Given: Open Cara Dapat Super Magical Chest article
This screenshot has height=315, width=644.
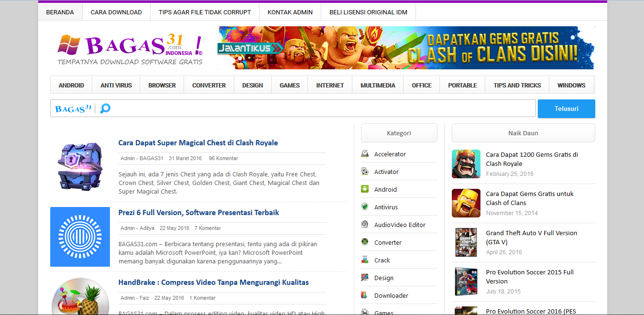Looking at the screenshot, I should [x=198, y=143].
